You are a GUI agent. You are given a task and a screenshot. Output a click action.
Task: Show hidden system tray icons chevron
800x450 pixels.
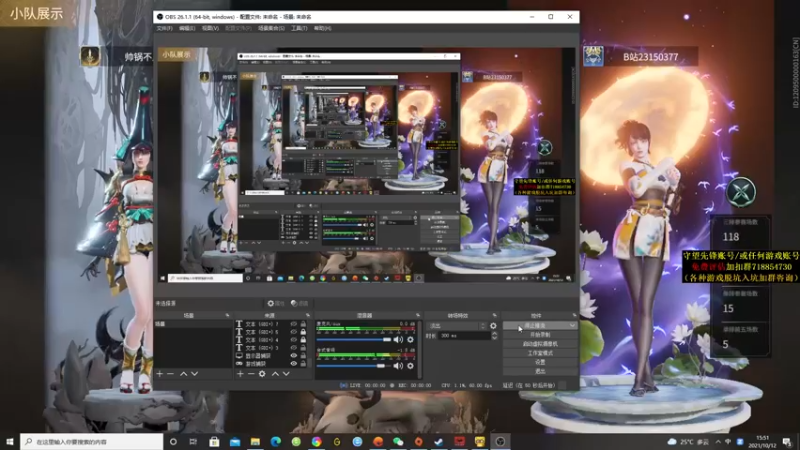coord(718,442)
